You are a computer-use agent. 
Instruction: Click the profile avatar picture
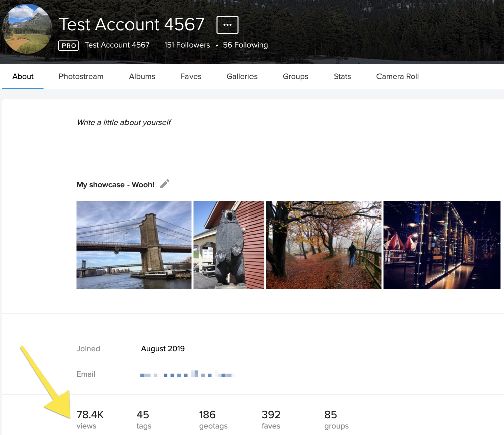click(27, 29)
